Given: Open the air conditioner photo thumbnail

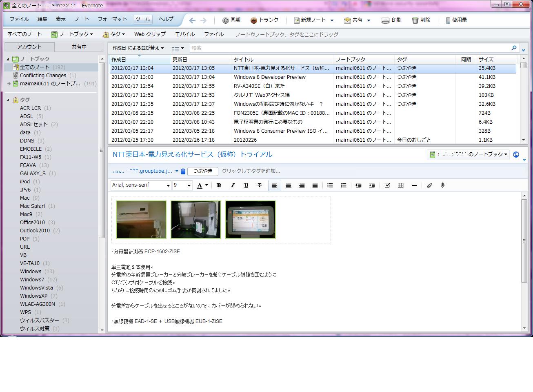Looking at the screenshot, I should 141,220.
